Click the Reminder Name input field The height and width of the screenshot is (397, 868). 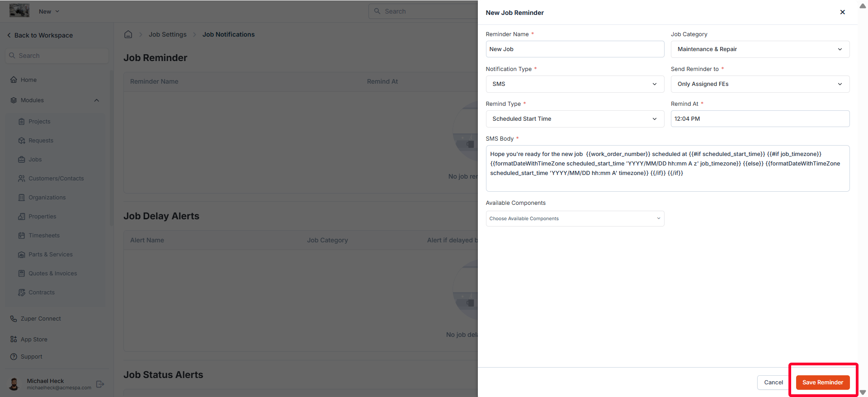pyautogui.click(x=575, y=49)
